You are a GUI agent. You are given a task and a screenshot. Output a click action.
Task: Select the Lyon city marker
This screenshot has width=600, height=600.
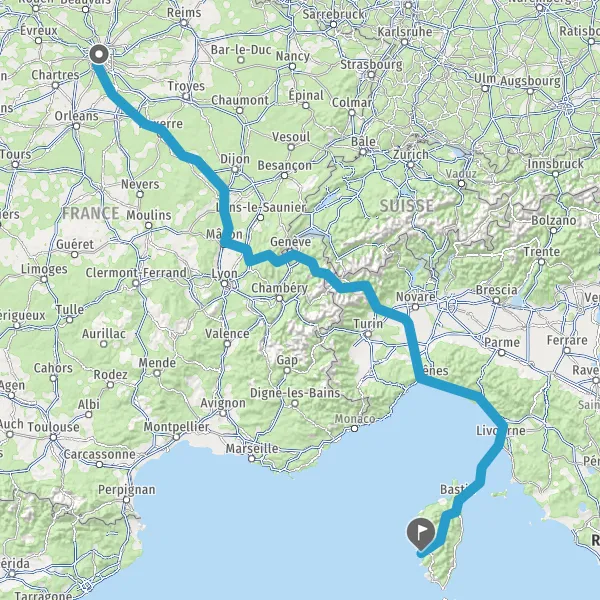coord(224,284)
